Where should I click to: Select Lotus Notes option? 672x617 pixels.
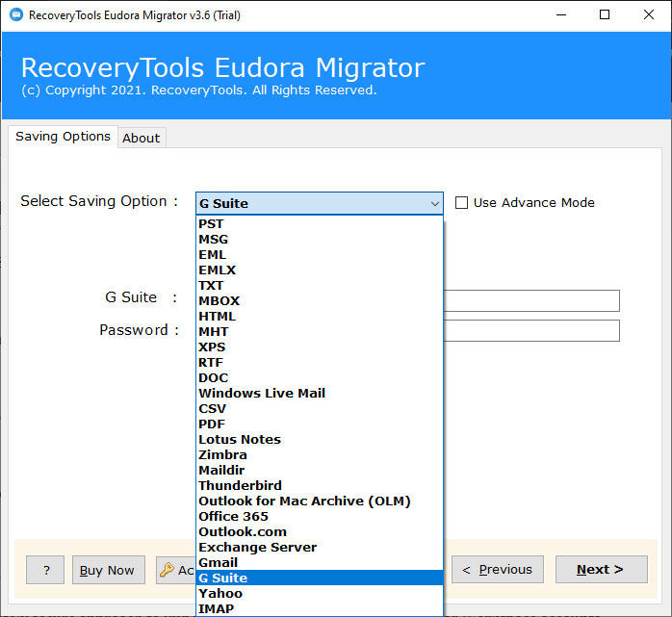pos(320,440)
